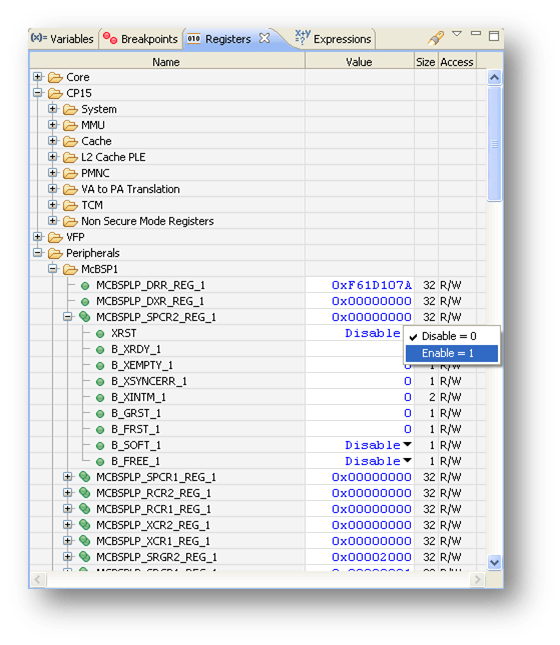The height and width of the screenshot is (645, 560).
Task: Click B_XRDY_1 bitfield green dot icon
Action: [100, 350]
